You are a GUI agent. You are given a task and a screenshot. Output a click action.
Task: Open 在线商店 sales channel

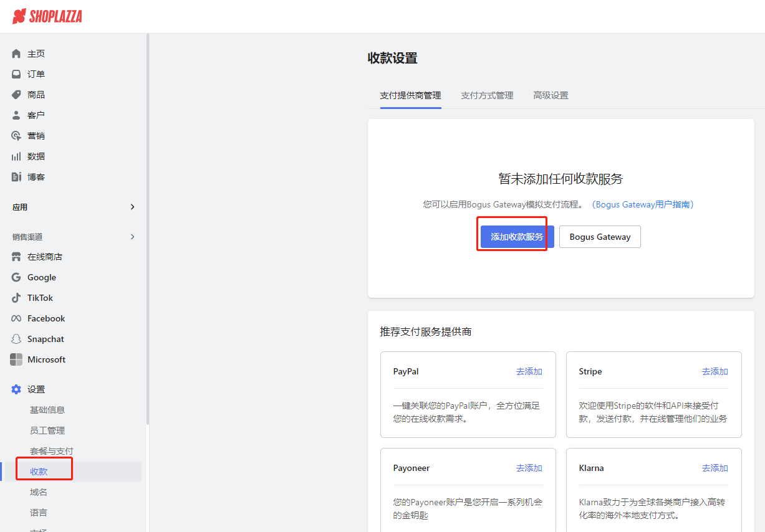tap(45, 257)
